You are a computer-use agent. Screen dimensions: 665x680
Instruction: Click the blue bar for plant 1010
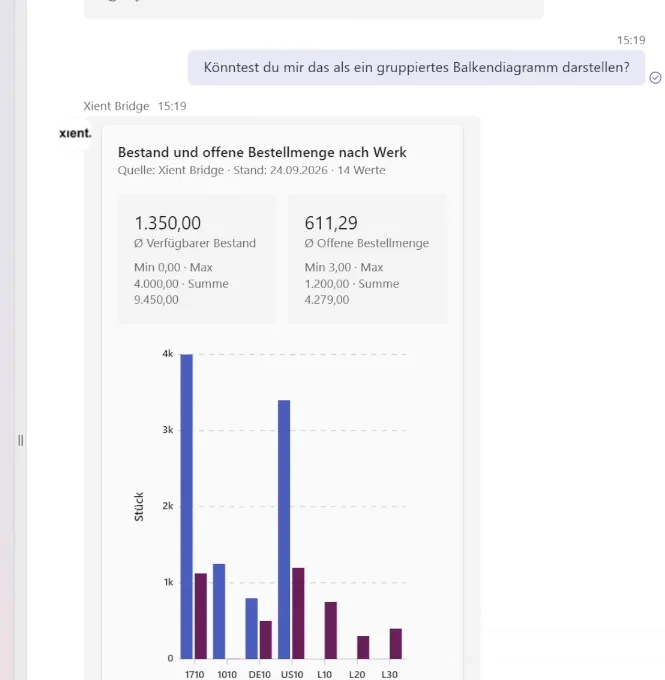point(219,611)
